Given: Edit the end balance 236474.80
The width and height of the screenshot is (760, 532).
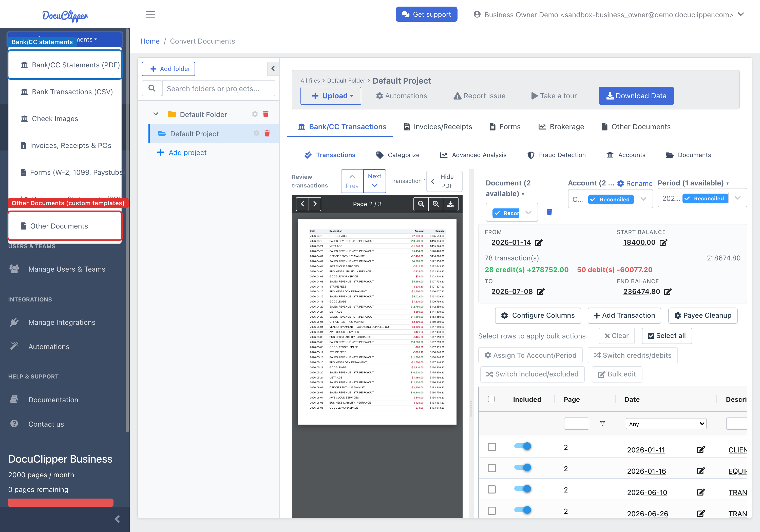Looking at the screenshot, I should (668, 292).
